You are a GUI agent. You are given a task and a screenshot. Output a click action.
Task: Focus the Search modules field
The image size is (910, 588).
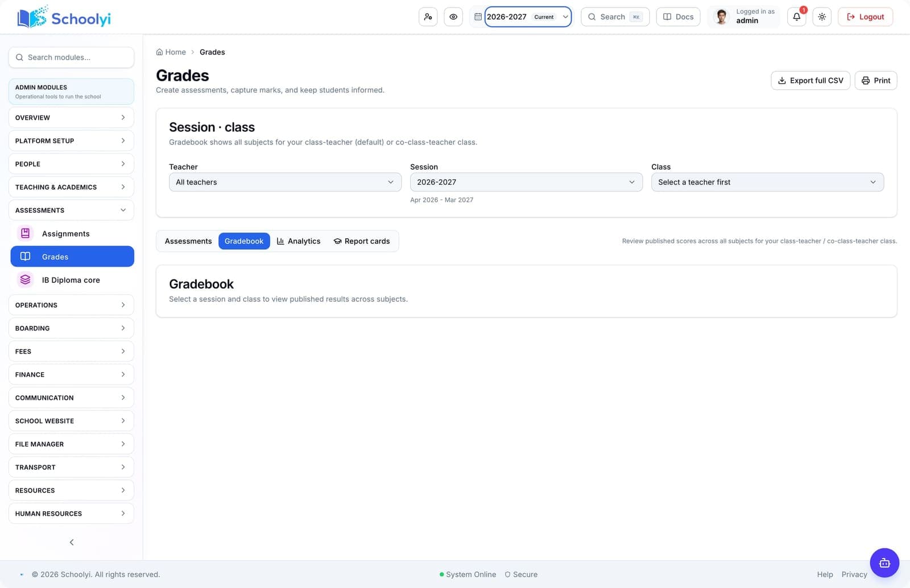coord(71,57)
